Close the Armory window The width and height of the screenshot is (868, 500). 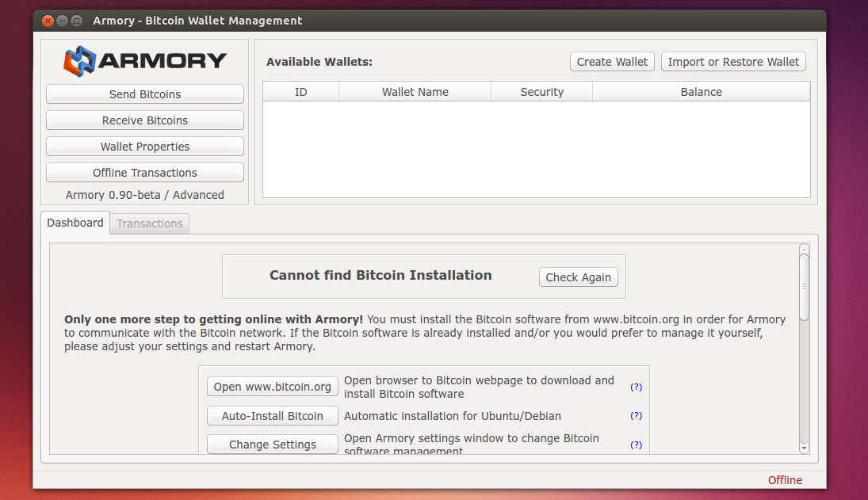48,21
